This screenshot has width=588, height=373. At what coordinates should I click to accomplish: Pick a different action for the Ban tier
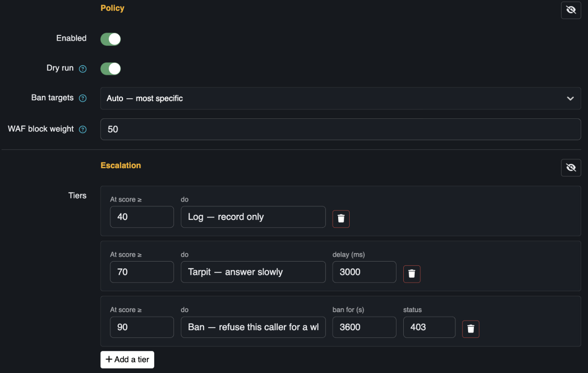pyautogui.click(x=253, y=327)
